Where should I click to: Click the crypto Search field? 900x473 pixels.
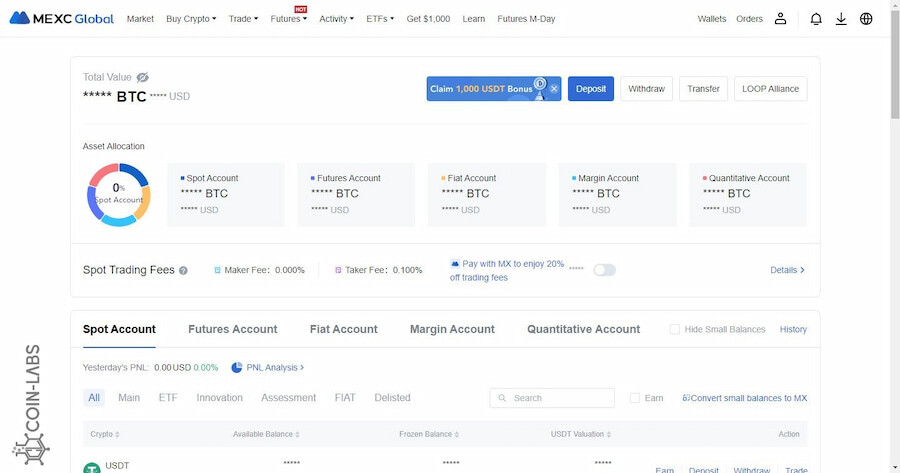click(552, 398)
